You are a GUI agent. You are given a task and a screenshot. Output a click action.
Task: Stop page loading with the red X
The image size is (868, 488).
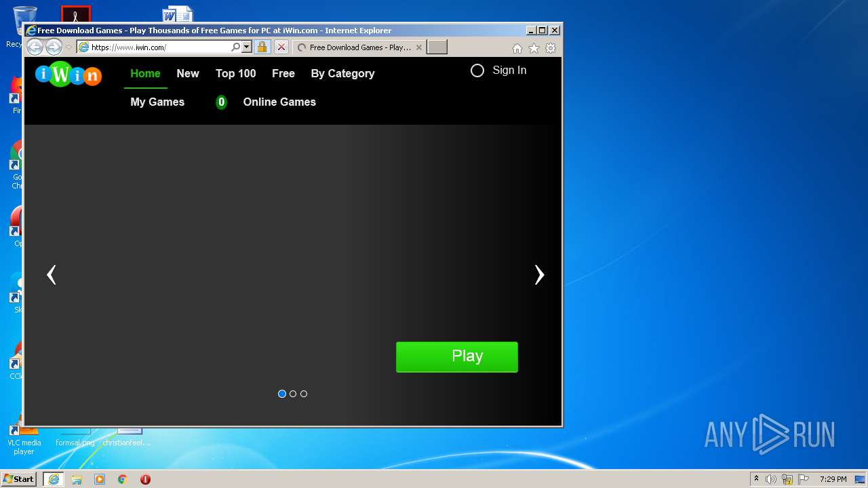(281, 47)
